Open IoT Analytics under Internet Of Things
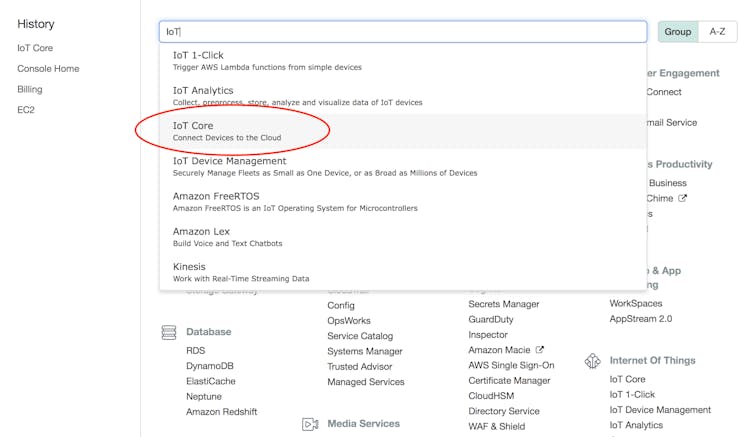 [x=636, y=425]
